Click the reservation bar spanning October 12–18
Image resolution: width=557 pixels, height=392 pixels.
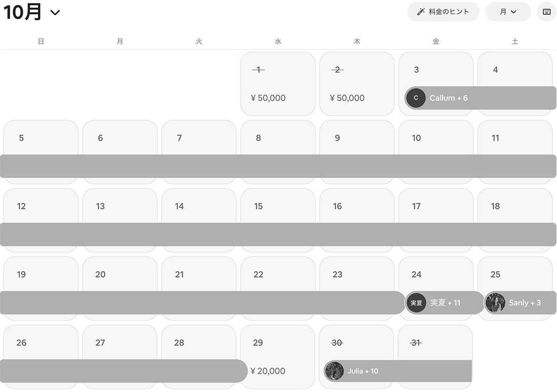pyautogui.click(x=277, y=235)
